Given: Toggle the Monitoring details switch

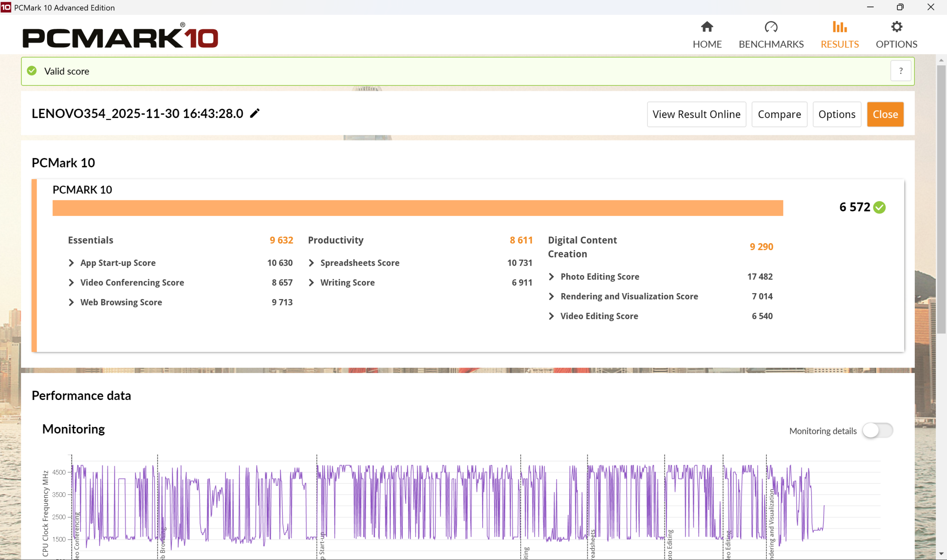Looking at the screenshot, I should 877,431.
